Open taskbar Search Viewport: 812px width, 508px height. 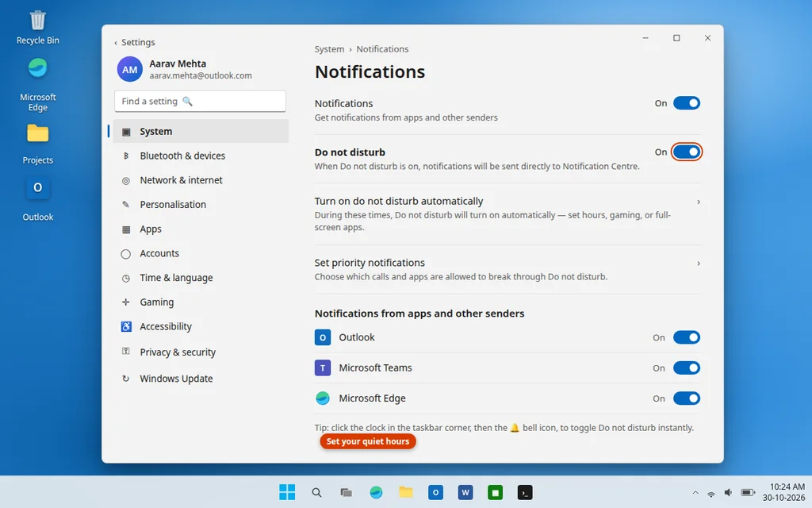[x=316, y=492]
